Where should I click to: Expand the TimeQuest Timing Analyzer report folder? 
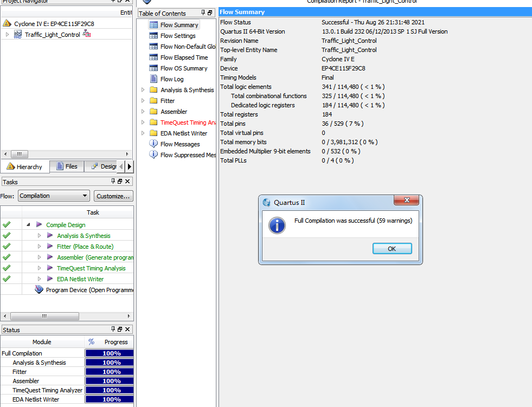[143, 122]
